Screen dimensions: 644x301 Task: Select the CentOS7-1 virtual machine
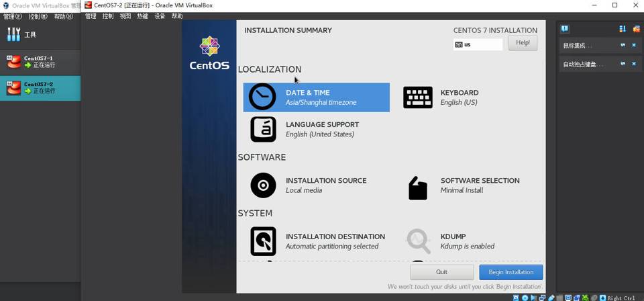click(40, 62)
